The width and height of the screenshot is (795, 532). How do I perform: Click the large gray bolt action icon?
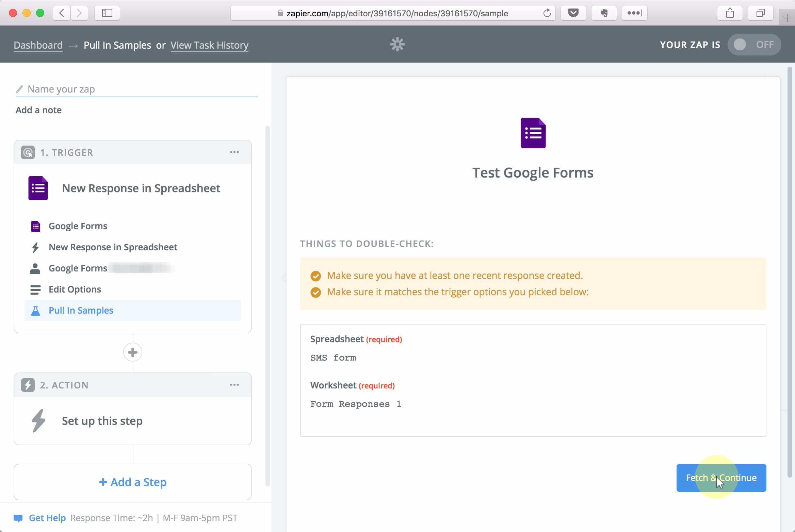[38, 421]
